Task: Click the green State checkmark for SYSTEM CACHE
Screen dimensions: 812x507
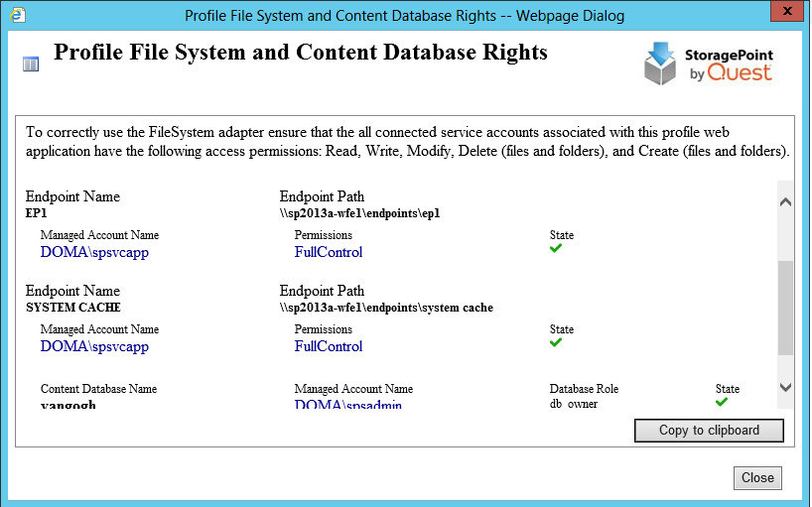Action: (x=556, y=342)
